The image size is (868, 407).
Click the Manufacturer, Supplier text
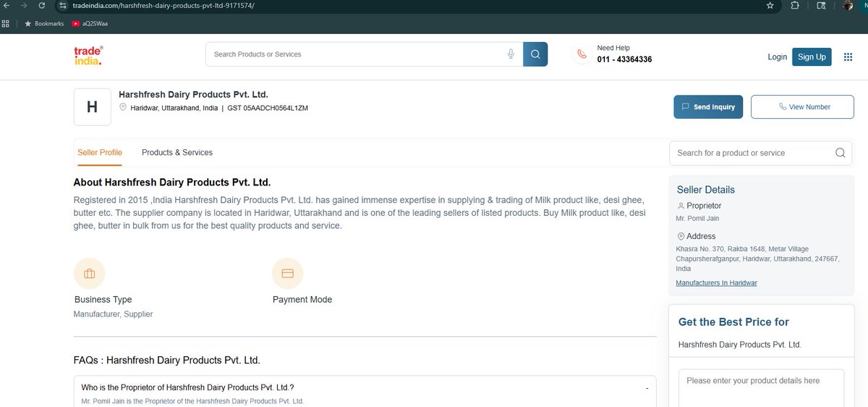point(113,314)
